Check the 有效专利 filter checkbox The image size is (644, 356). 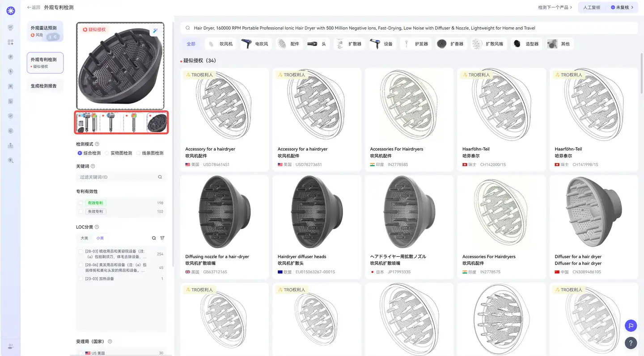coord(81,203)
